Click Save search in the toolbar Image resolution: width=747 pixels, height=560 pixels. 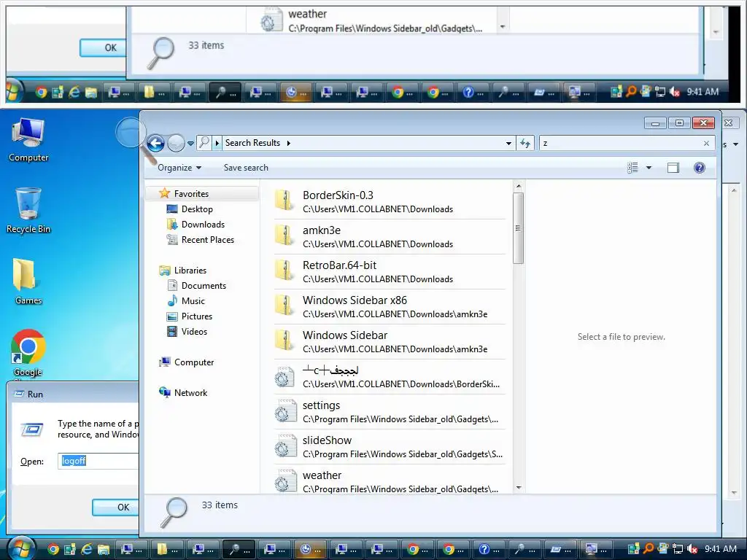click(x=246, y=168)
